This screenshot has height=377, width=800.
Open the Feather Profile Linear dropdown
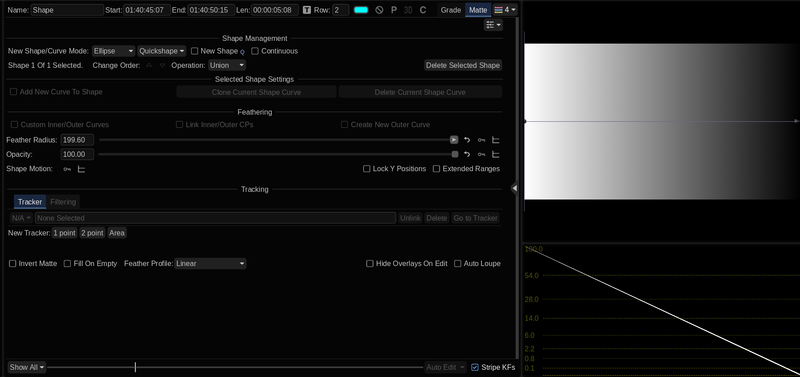210,264
